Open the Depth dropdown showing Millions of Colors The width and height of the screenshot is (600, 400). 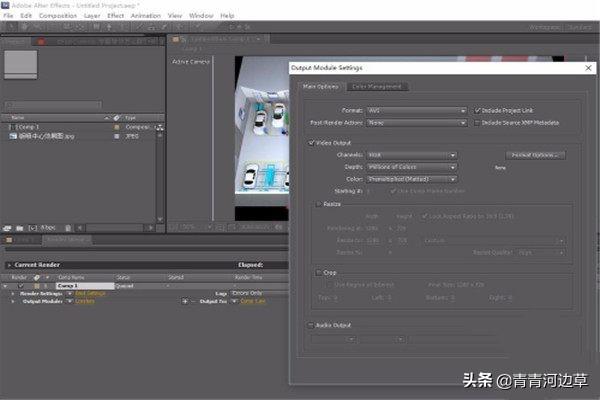(x=411, y=167)
